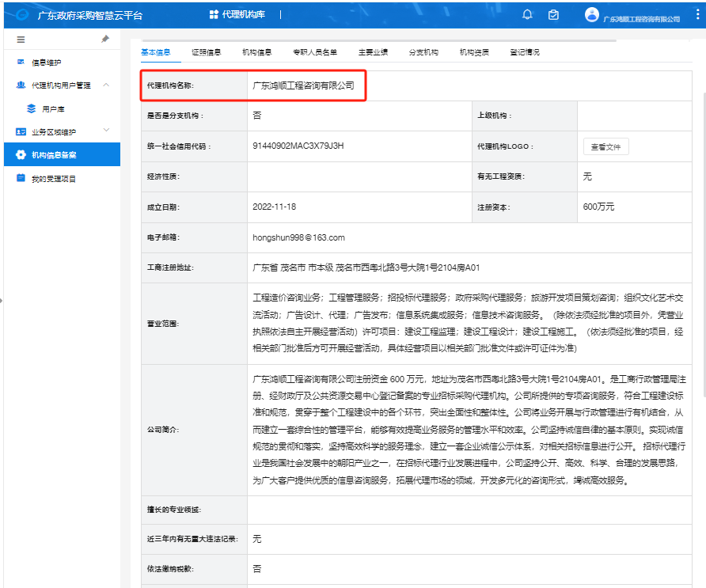
Task: Click the registered capital value 600万元
Action: [x=598, y=207]
